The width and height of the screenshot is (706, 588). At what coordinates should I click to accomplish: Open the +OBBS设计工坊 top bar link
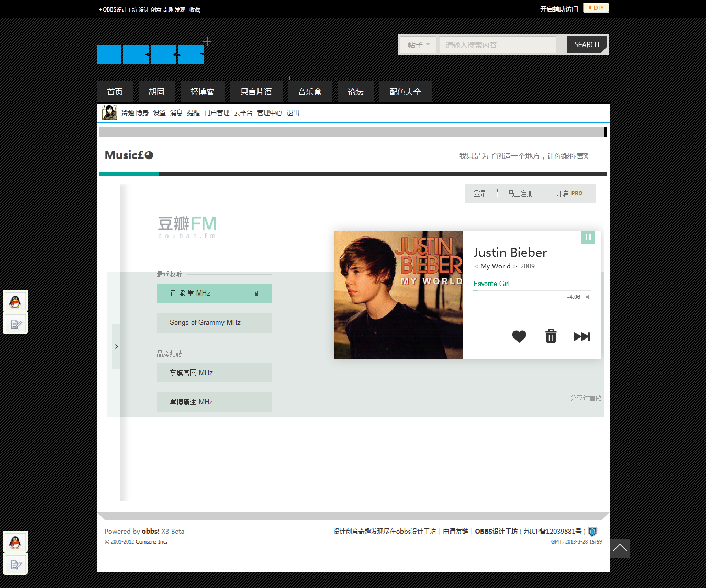tap(118, 10)
